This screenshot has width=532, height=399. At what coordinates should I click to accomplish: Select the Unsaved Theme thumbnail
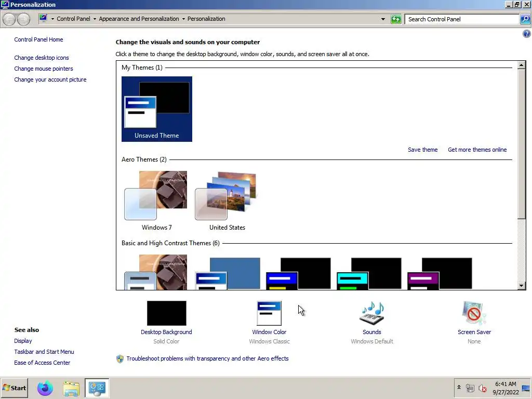coord(157,109)
